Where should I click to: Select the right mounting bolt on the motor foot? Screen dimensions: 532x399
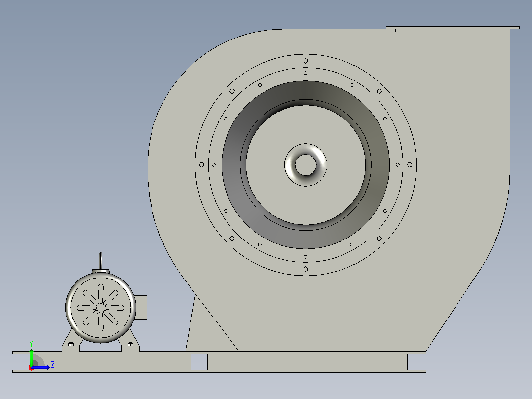[131, 344]
